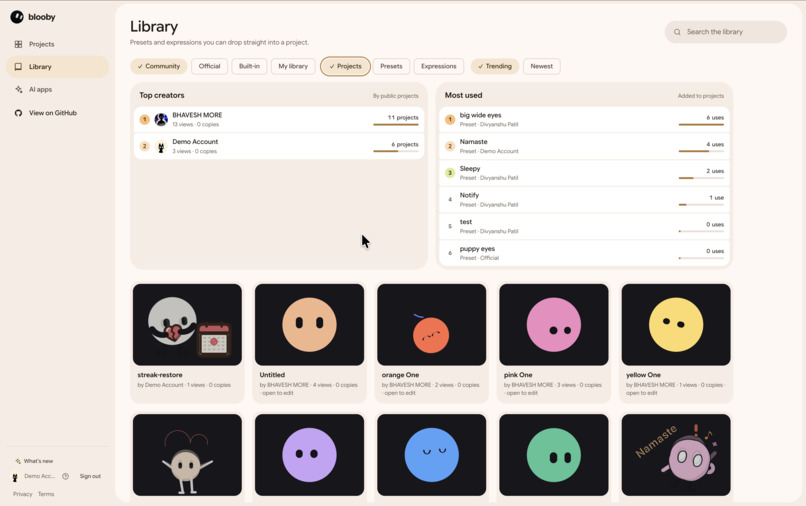The image size is (806, 506).
Task: Open the purple face project thumbnail
Action: click(309, 455)
